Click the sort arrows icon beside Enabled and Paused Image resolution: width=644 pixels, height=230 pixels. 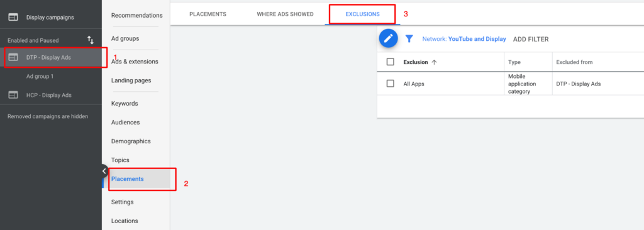(91, 40)
